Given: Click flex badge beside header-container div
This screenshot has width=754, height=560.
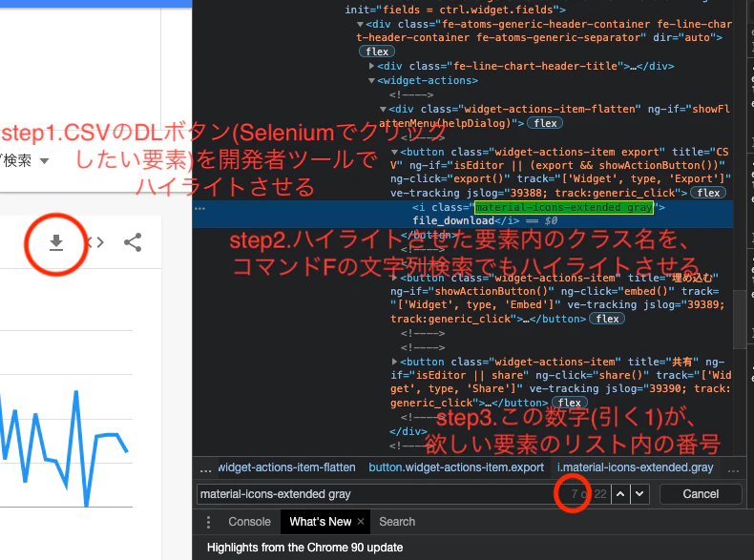Looking at the screenshot, I should click(x=377, y=52).
